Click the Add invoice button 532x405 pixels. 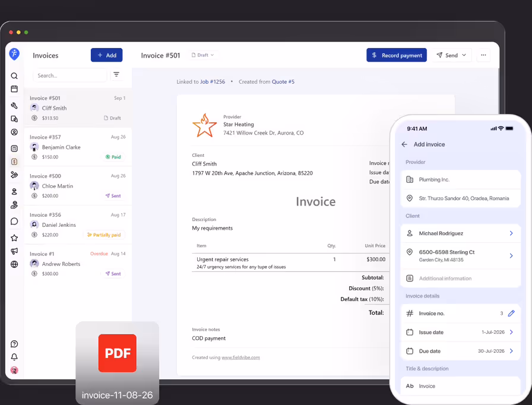point(106,55)
